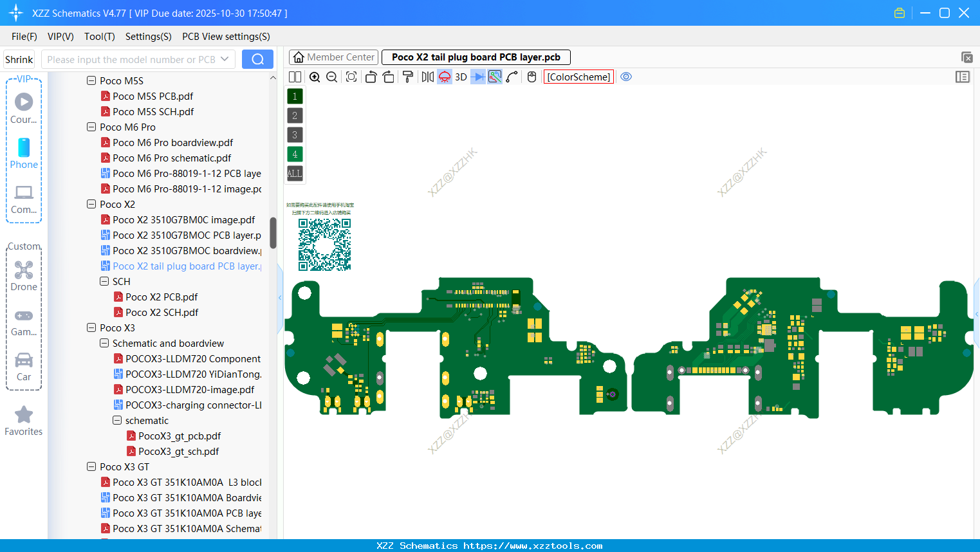Toggle the blue eye visibility control
The image size is (980, 552).
pos(626,77)
